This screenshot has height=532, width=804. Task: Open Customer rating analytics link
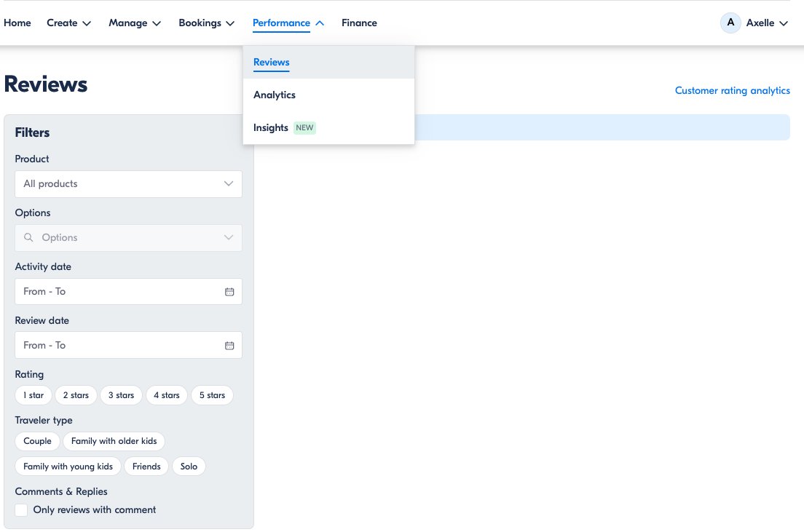[732, 91]
